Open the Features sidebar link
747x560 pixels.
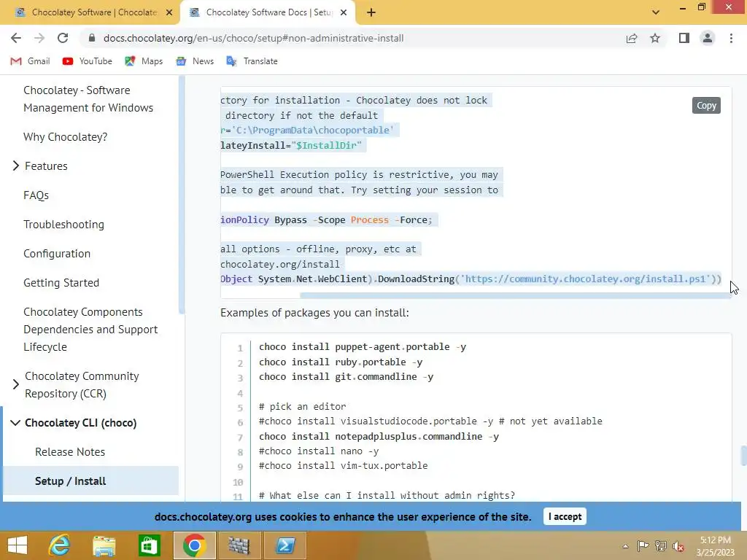[x=46, y=166]
